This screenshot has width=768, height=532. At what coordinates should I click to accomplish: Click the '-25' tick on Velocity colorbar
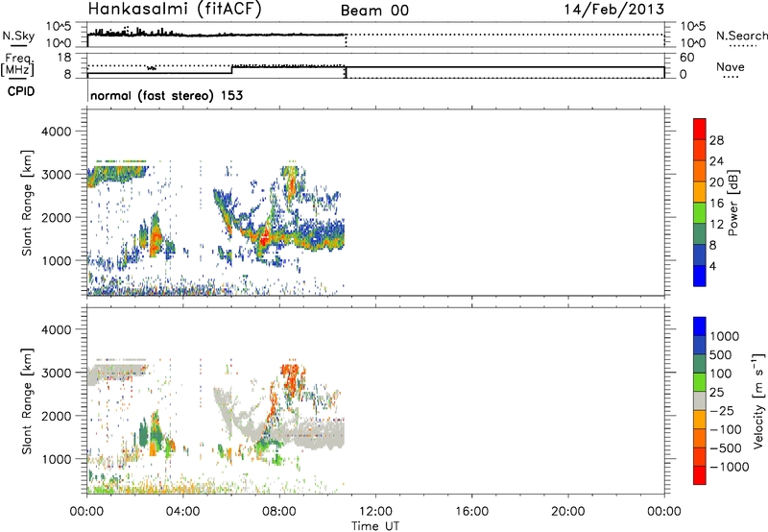[x=723, y=411]
